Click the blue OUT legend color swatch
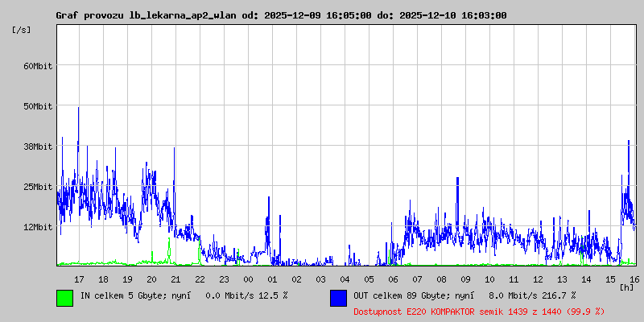 coord(338,298)
